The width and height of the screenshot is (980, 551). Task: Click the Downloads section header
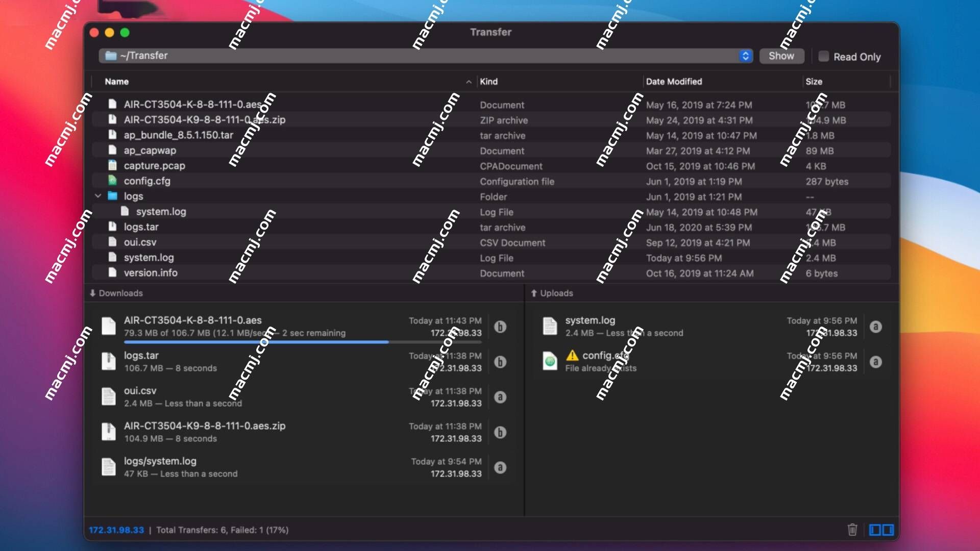pos(116,293)
